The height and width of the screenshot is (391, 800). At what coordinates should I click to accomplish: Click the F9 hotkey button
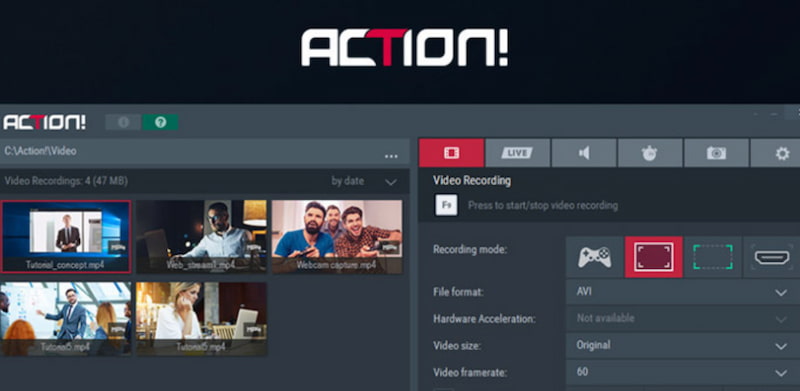point(446,205)
